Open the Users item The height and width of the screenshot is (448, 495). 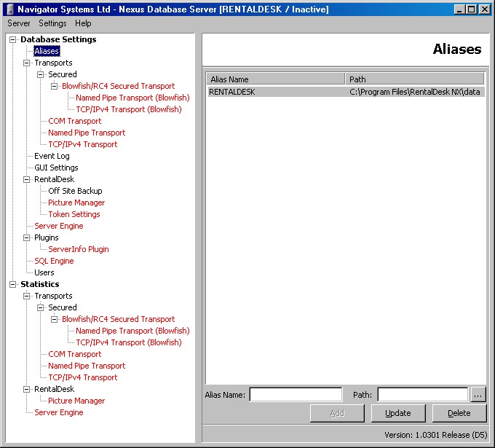point(44,272)
